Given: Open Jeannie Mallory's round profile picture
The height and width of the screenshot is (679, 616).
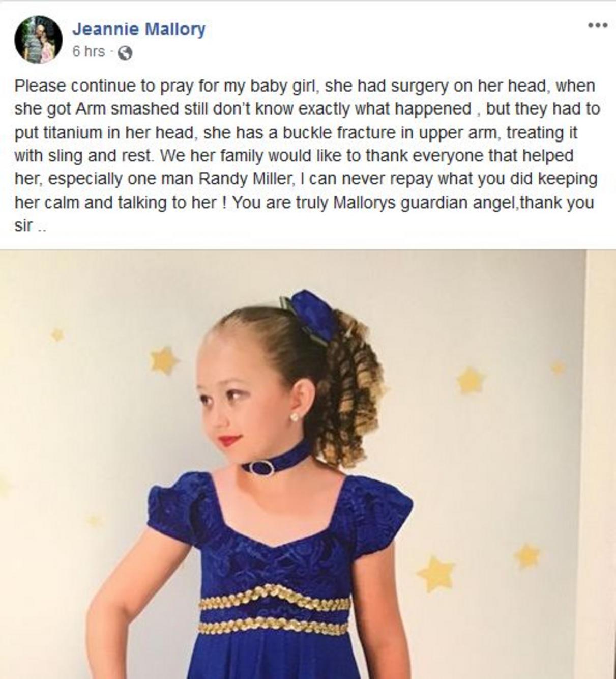Looking at the screenshot, I should pyautogui.click(x=38, y=39).
